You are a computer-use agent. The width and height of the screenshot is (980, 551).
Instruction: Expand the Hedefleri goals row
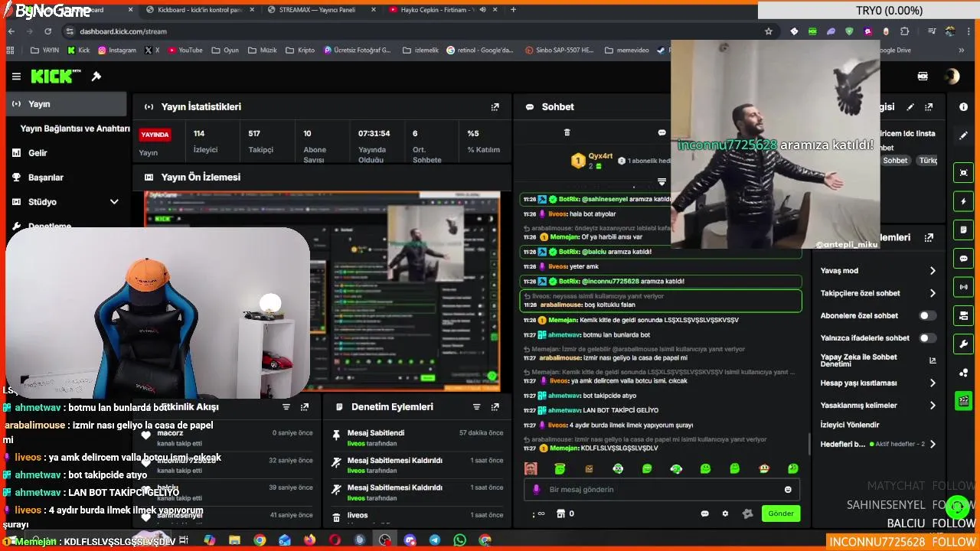tap(933, 444)
